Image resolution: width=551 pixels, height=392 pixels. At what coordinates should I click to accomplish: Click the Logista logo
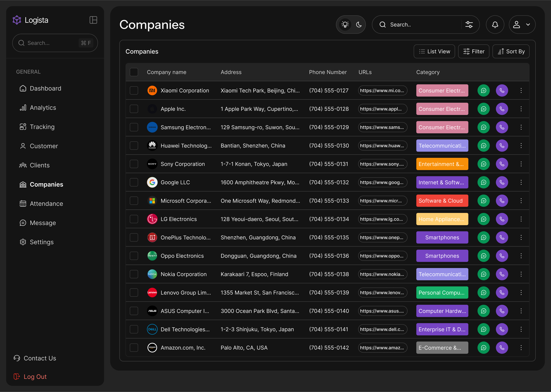[30, 20]
